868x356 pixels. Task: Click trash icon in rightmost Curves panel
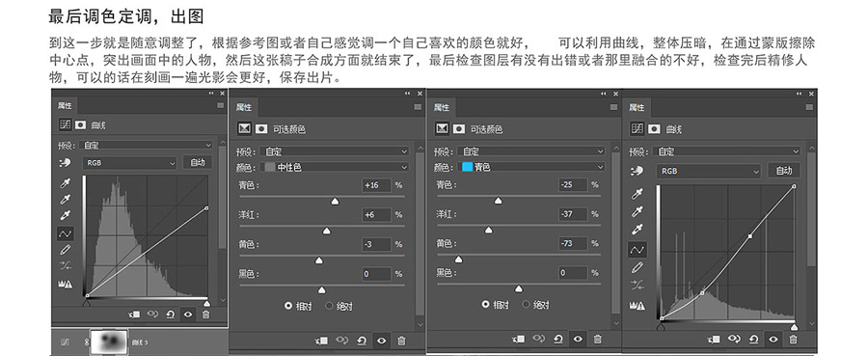pyautogui.click(x=794, y=339)
